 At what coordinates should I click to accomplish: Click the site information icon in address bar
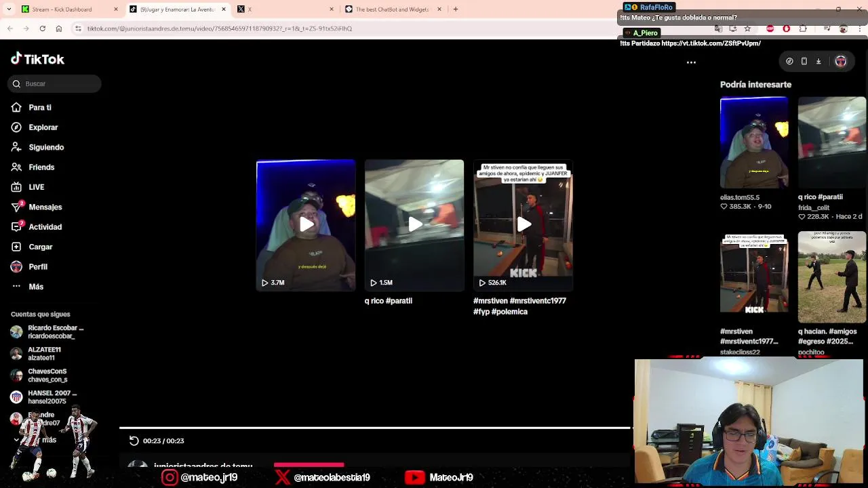[x=78, y=28]
